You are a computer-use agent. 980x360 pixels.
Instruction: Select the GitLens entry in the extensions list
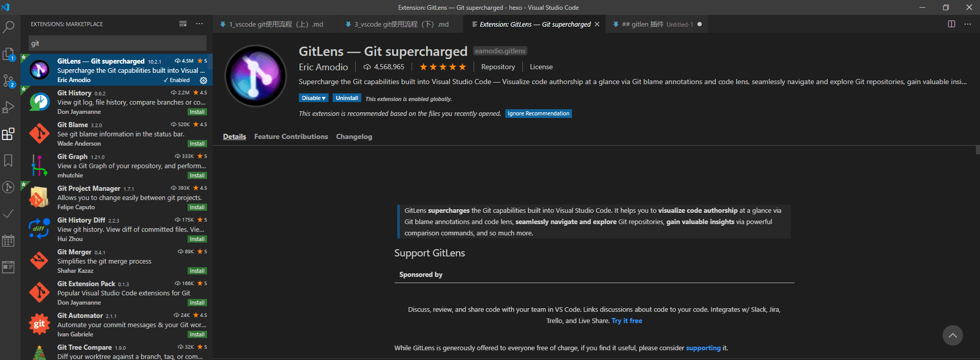coord(117,70)
